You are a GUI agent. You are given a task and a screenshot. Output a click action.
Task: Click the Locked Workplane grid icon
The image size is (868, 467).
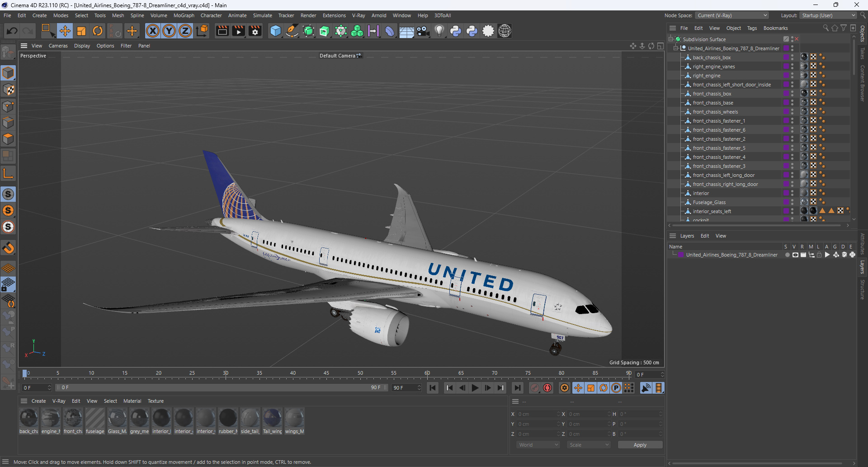click(x=8, y=284)
